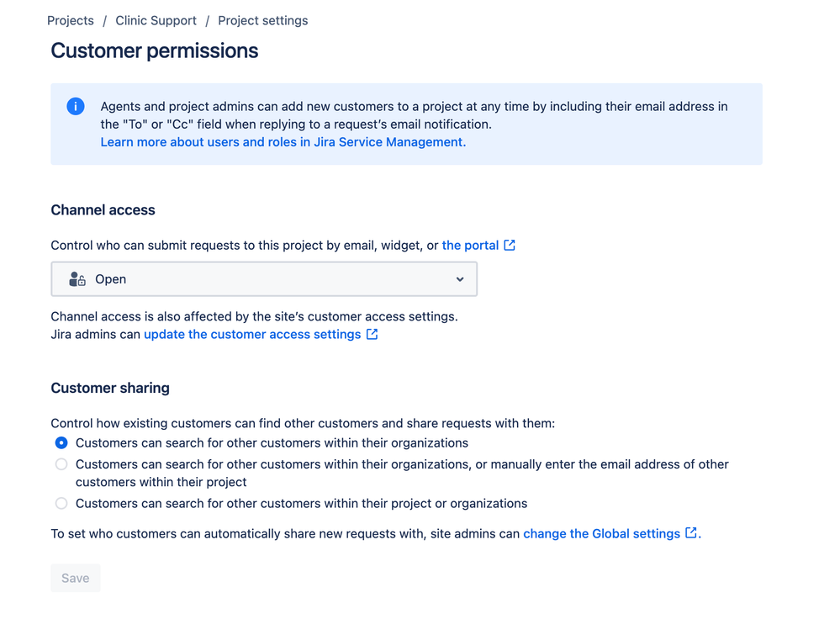
Task: Click the Customer permissions heading
Action: 154,51
